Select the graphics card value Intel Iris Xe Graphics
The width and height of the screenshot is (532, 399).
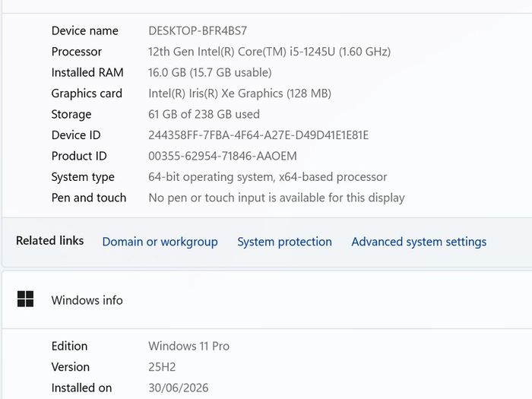(239, 93)
